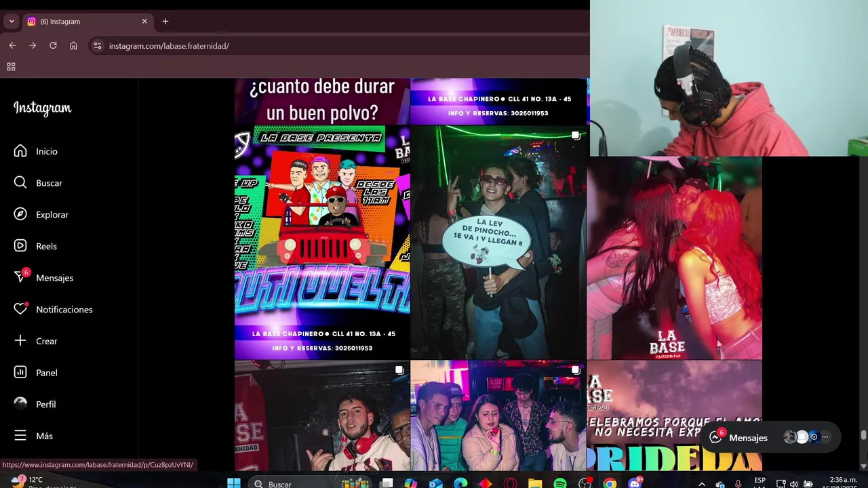Open the group of five friends post
The height and width of the screenshot is (488, 868).
point(498,415)
